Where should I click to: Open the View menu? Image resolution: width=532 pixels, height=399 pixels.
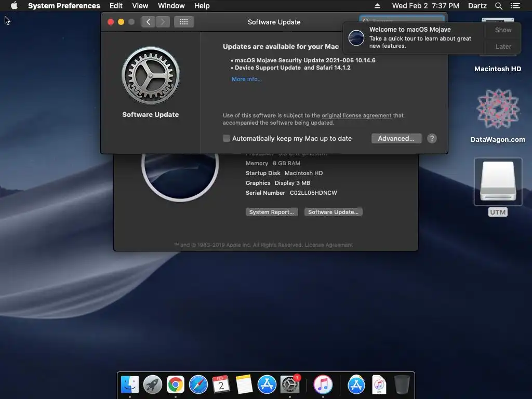tap(140, 6)
